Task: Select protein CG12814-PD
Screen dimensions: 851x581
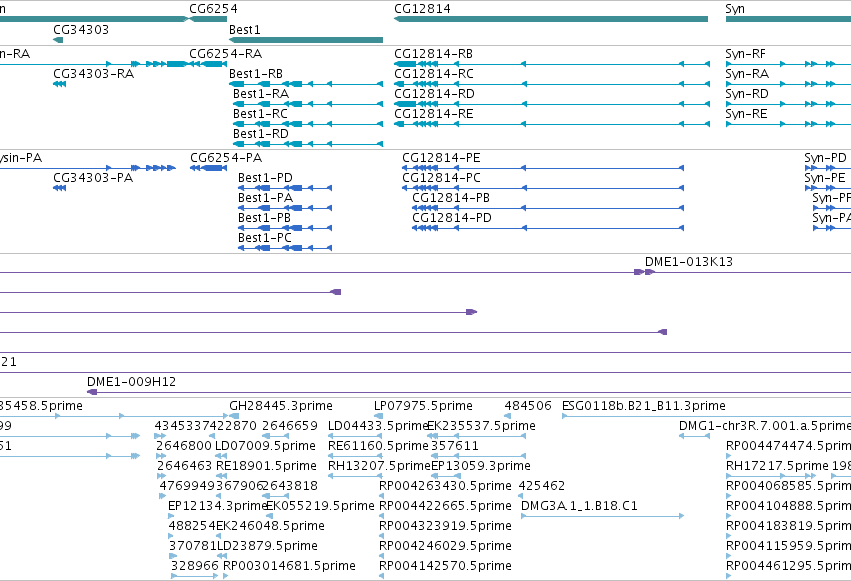Action: point(452,218)
